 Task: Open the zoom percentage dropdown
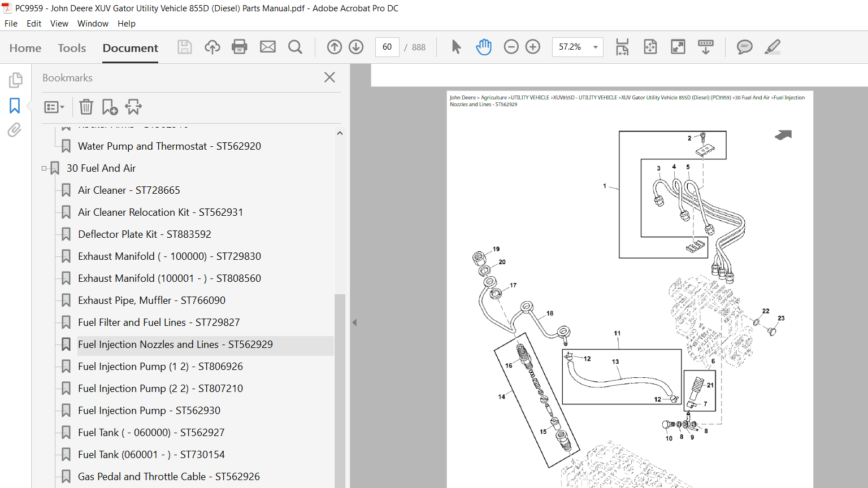coord(596,47)
